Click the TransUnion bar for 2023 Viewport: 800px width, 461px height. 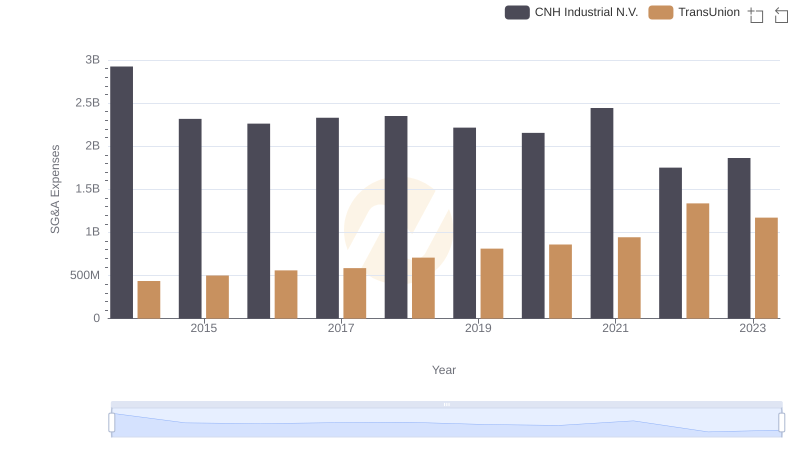pyautogui.click(x=766, y=268)
